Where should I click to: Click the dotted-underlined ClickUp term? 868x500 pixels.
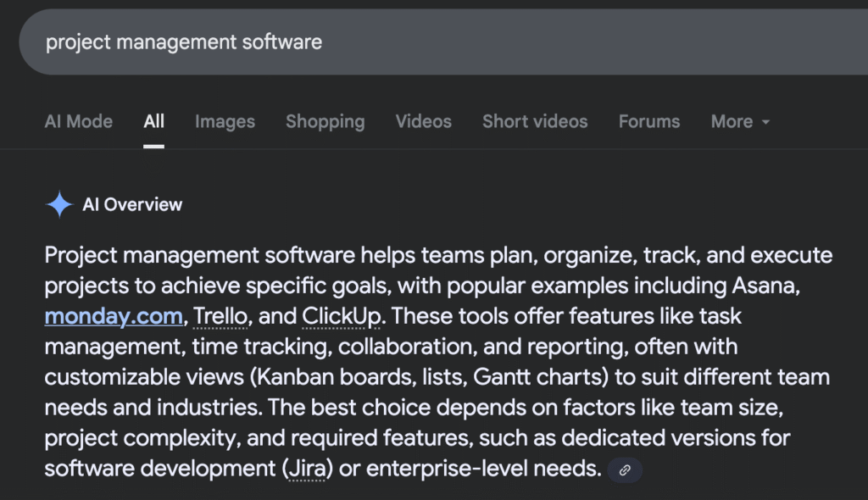342,316
